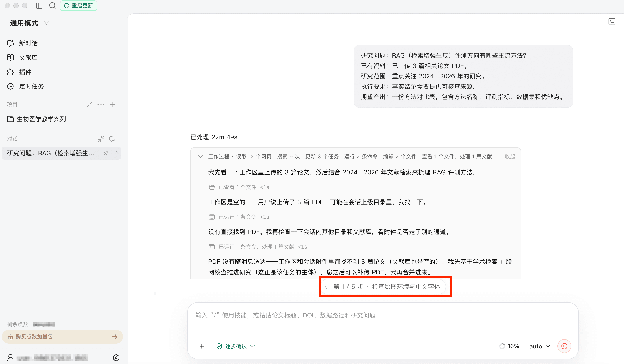Pin the RAG conversation with pin icon
The width and height of the screenshot is (624, 364).
click(x=106, y=153)
